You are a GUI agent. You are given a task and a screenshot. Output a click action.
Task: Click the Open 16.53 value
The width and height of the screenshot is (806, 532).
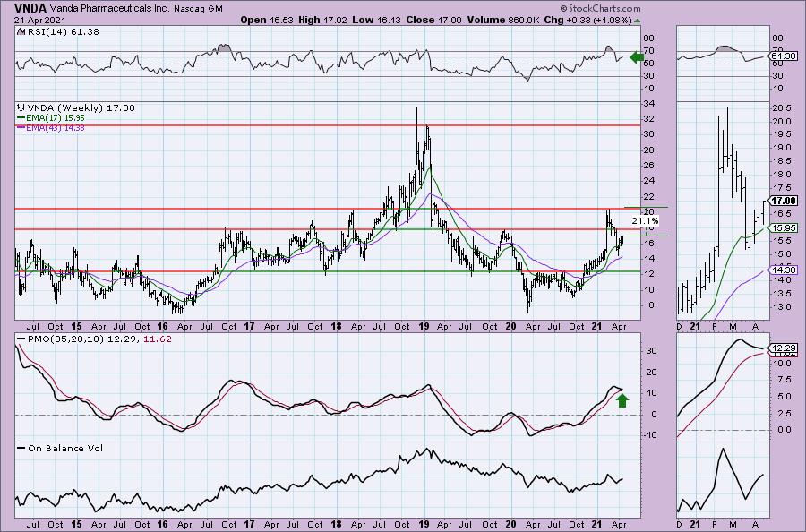pyautogui.click(x=266, y=20)
